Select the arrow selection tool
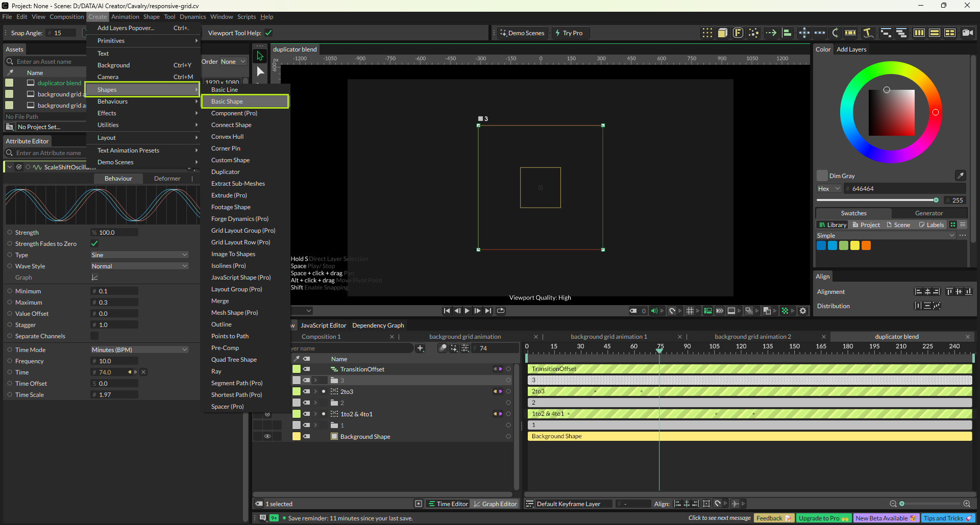The width and height of the screenshot is (980, 525). [260, 56]
